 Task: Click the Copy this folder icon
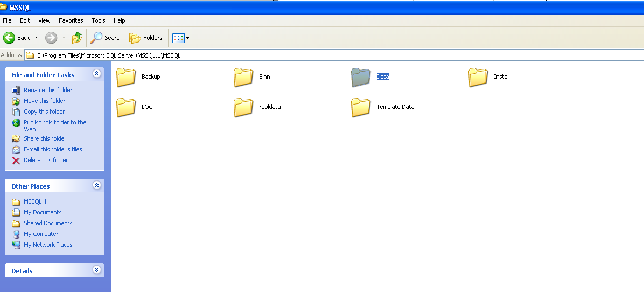pos(16,112)
